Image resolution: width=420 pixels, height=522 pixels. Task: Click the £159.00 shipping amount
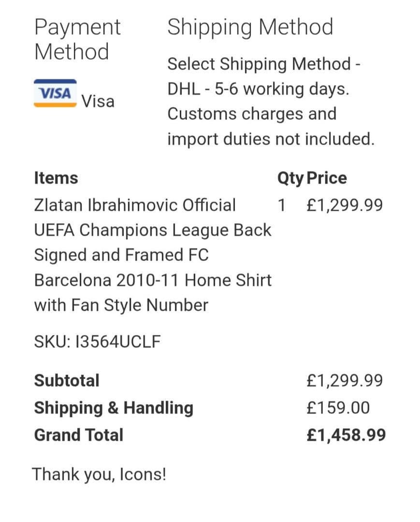coord(338,407)
